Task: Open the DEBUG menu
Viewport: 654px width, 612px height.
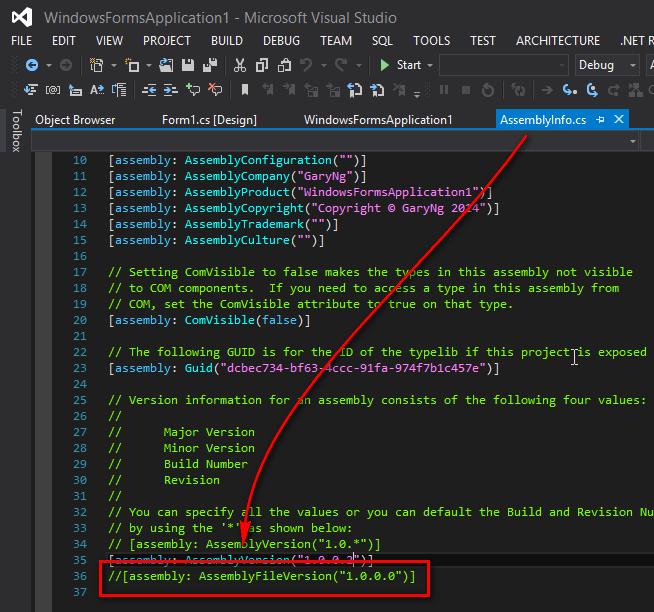Action: tap(282, 41)
